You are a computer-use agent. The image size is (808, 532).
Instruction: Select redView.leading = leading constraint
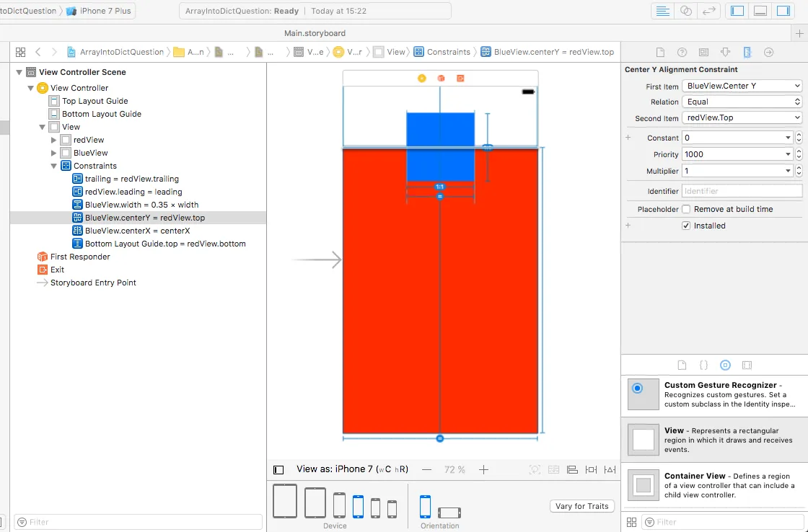(133, 192)
